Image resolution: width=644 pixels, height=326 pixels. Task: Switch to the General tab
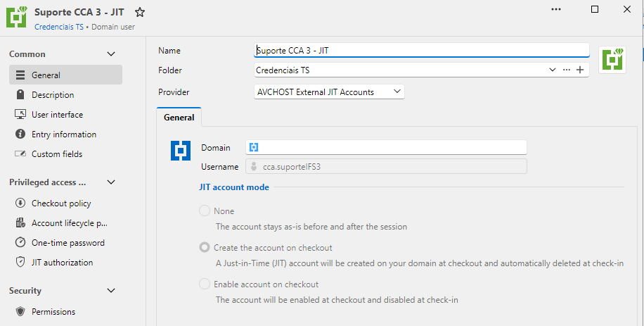coord(179,118)
